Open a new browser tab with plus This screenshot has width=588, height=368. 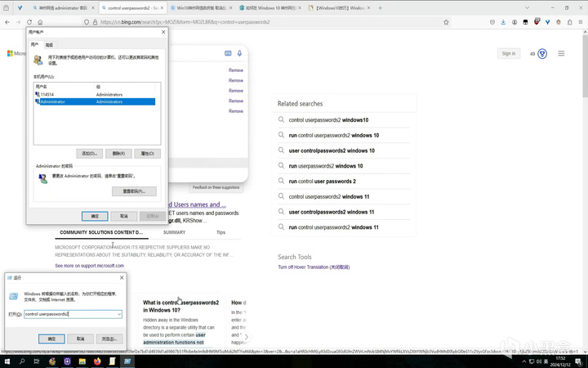380,7
